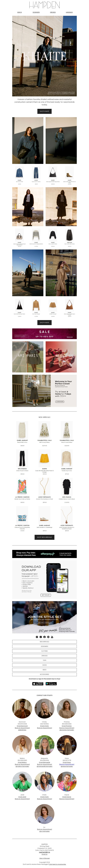This screenshot has width=89, height=868.
Task: Open the Pinterest social icon
Action: click(x=48, y=637)
